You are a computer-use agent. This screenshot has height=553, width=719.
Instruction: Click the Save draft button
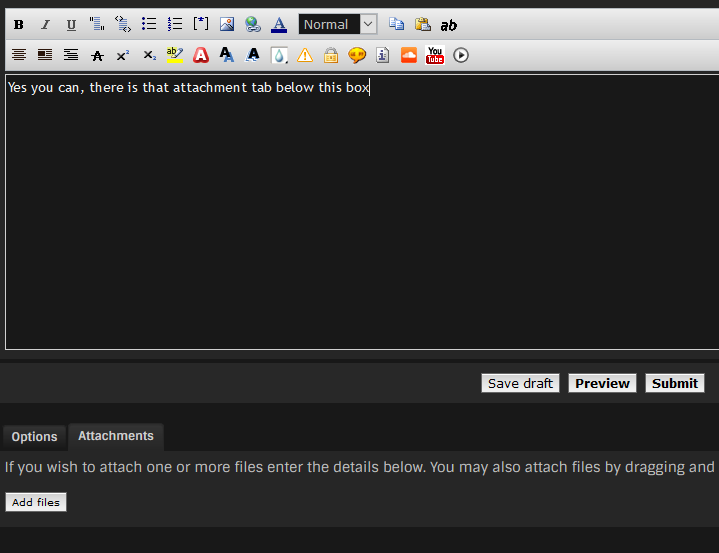pos(520,383)
